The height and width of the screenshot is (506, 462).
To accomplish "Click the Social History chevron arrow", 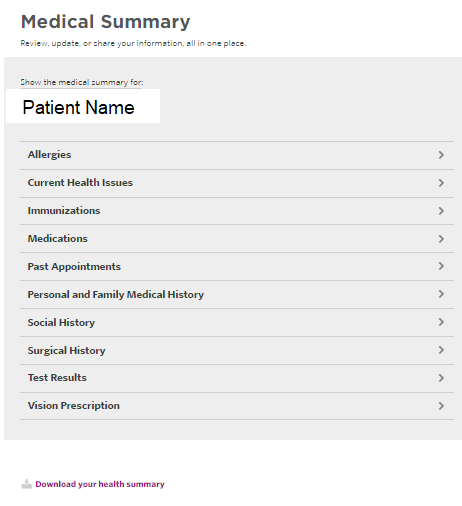I will pyautogui.click(x=441, y=322).
